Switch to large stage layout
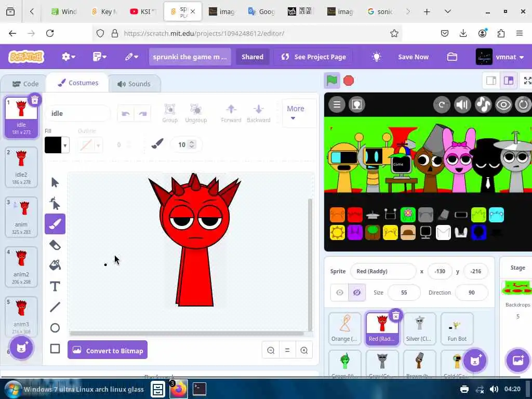This screenshot has width=532, height=399. pos(509,81)
